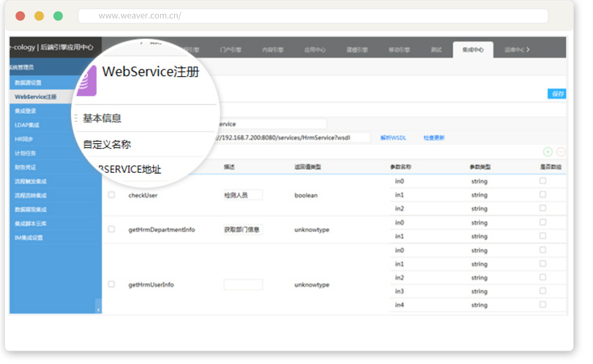
Task: Click the 解析WSDL link
Action: point(393,138)
